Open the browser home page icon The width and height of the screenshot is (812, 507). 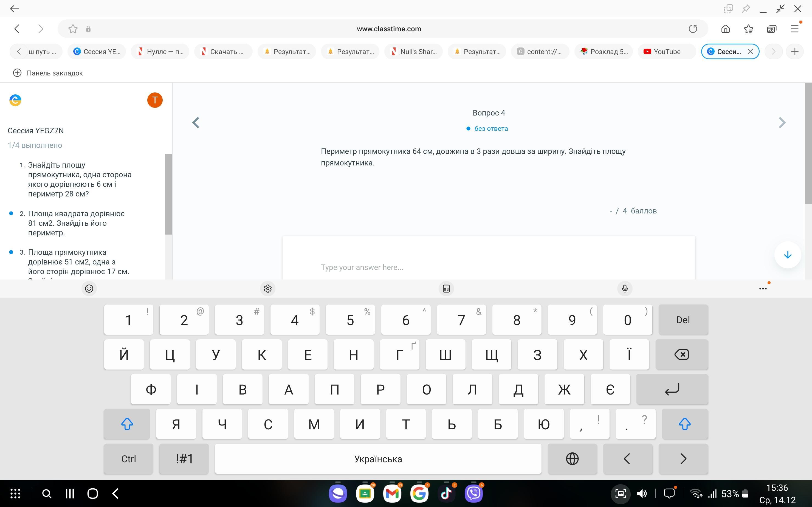click(725, 29)
